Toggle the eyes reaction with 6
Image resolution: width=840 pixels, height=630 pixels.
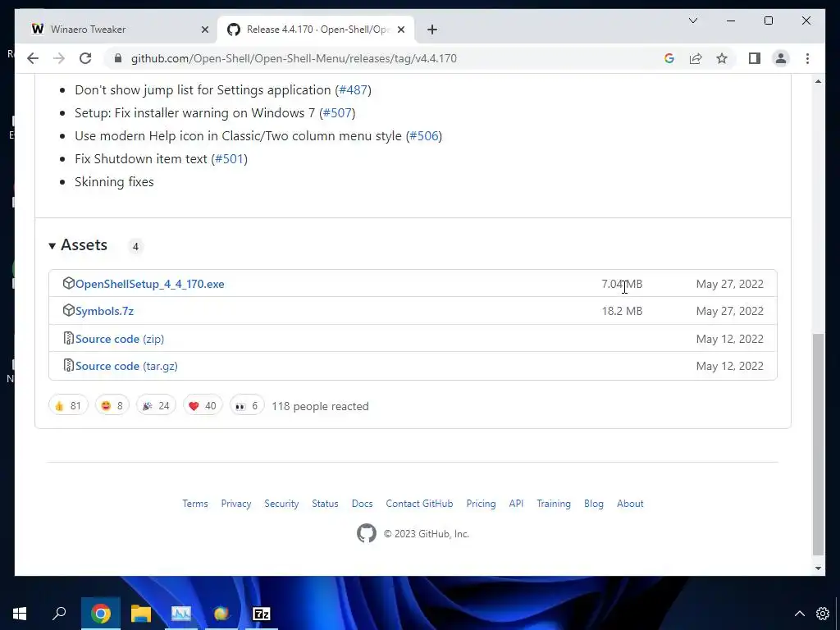pyautogui.click(x=247, y=406)
